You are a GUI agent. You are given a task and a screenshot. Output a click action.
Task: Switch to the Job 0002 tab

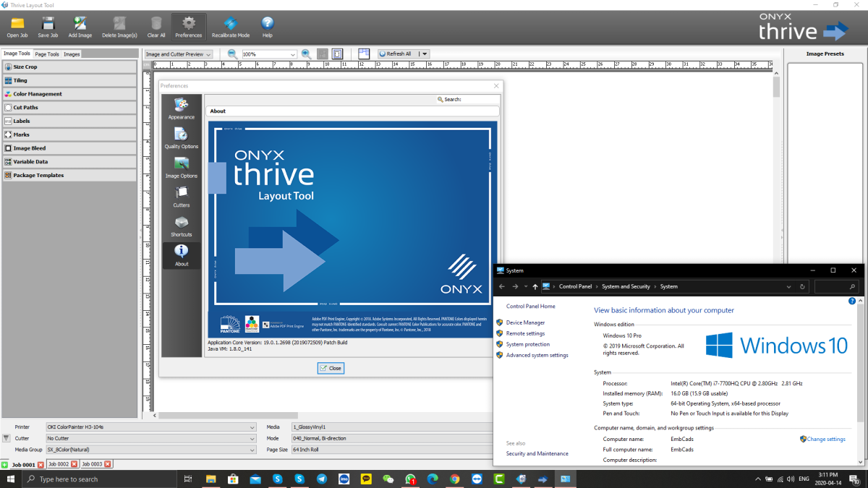coord(58,463)
